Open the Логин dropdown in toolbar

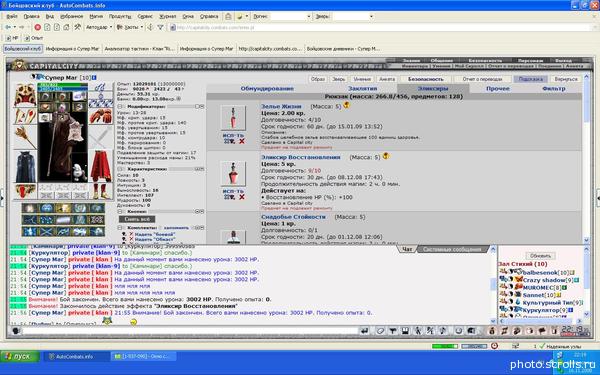point(308,16)
